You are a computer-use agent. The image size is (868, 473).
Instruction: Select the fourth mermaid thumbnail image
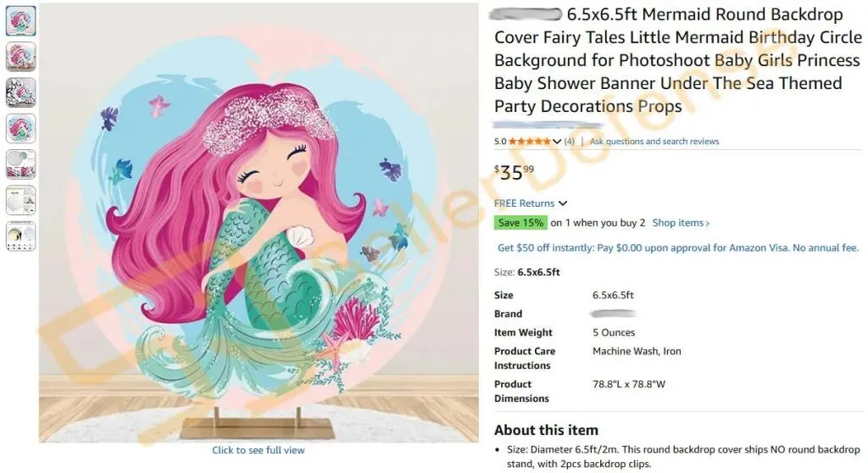click(21, 128)
